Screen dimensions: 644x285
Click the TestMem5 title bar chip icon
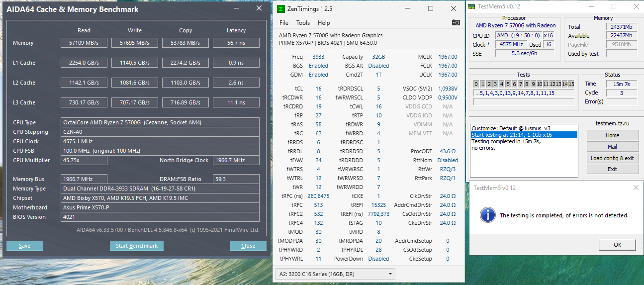pos(471,6)
